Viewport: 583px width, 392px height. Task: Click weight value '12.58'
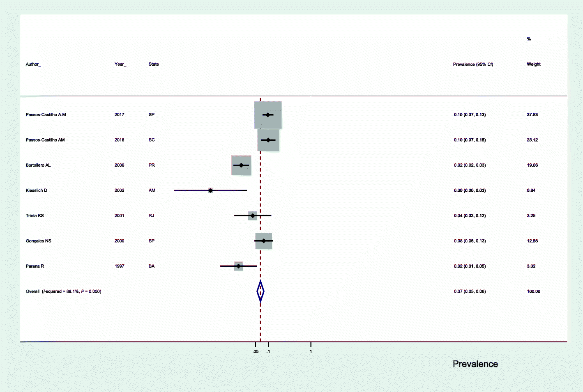coord(532,241)
